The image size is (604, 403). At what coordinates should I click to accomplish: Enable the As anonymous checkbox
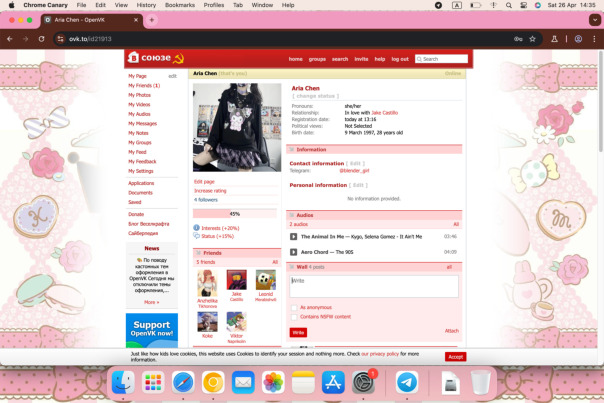[x=294, y=307]
